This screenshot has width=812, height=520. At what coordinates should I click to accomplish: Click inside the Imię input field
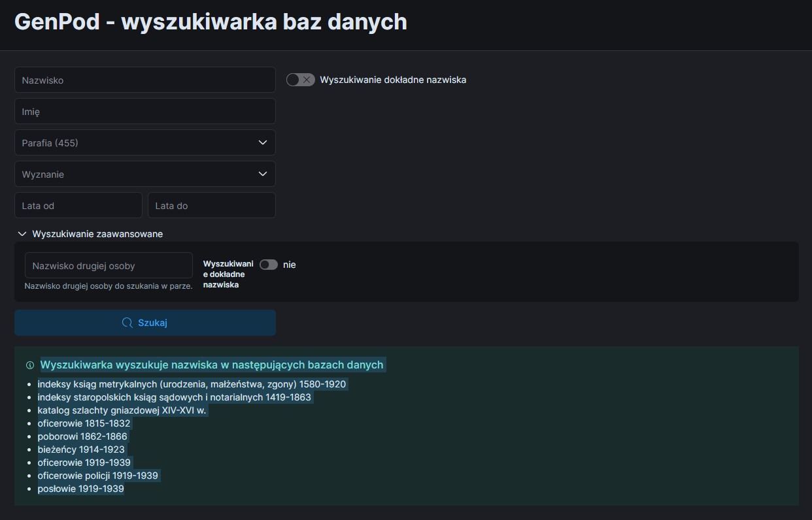pos(144,111)
